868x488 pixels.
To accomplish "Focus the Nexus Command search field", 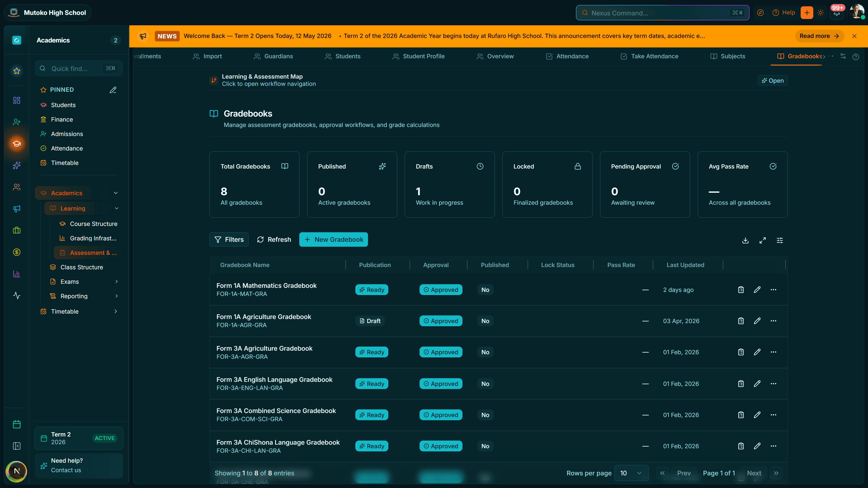I will pyautogui.click(x=663, y=13).
